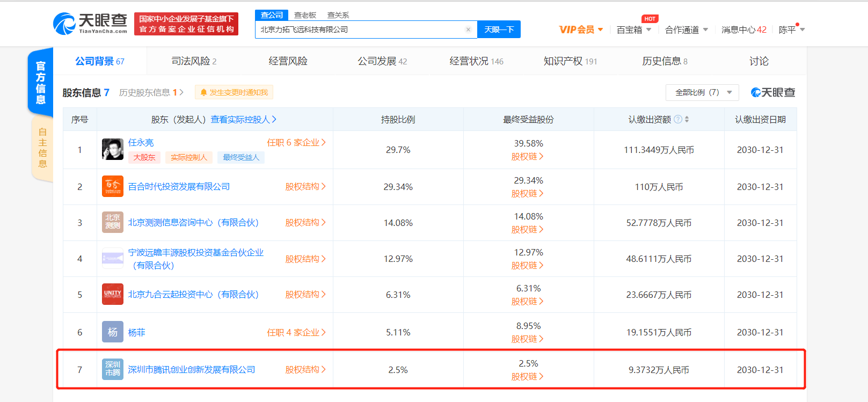Click the 实际控制人 tag on 任永亮
Image resolution: width=868 pixels, height=402 pixels.
tap(188, 157)
